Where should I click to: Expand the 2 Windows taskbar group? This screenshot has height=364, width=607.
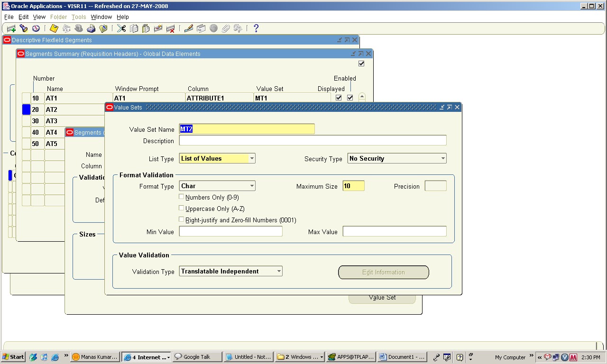click(300, 357)
